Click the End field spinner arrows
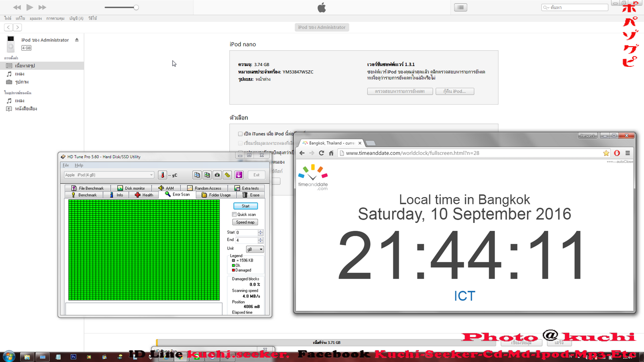The image size is (644, 362). [260, 240]
